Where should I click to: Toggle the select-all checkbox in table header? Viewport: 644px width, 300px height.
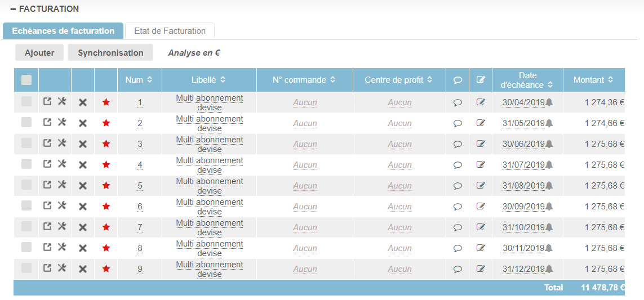(26, 80)
